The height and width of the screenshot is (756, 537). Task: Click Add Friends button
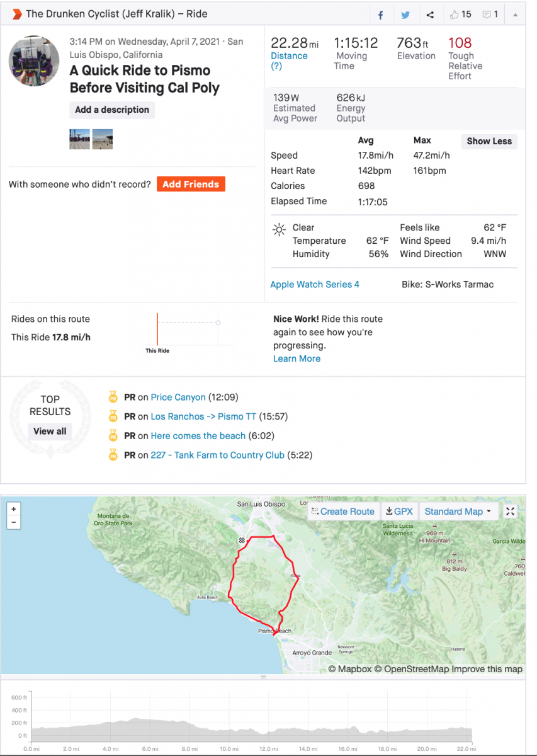(x=191, y=184)
